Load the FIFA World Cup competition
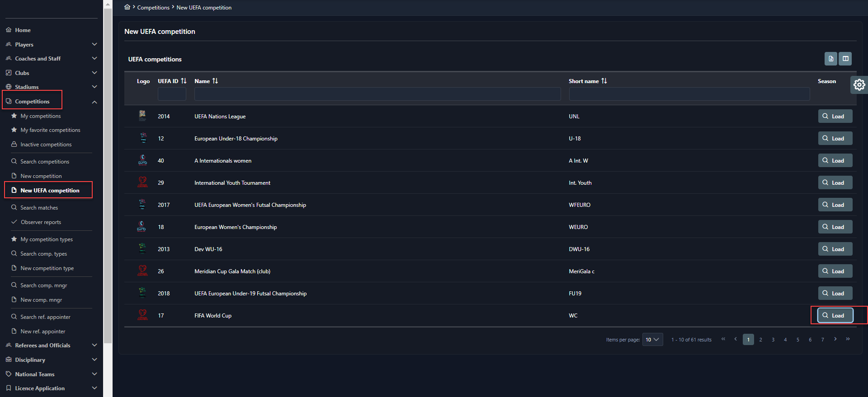 [x=835, y=316]
